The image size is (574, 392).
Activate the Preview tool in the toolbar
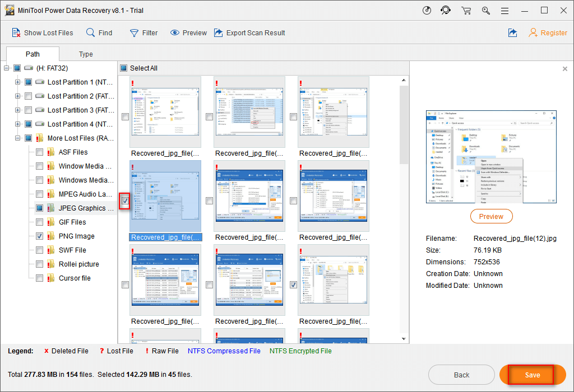[x=188, y=32]
